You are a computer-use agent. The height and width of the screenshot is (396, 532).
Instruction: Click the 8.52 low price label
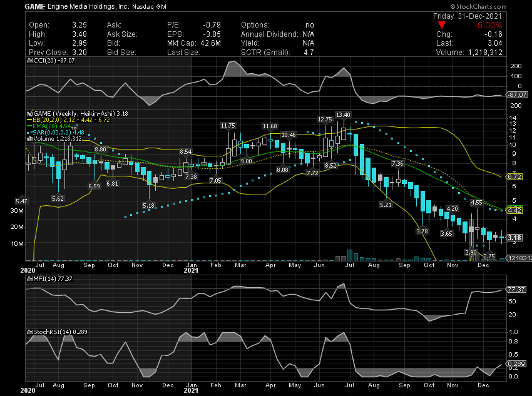tap(331, 165)
